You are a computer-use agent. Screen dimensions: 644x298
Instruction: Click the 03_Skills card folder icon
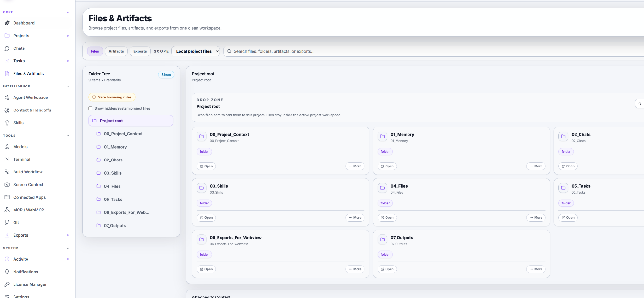(x=202, y=188)
